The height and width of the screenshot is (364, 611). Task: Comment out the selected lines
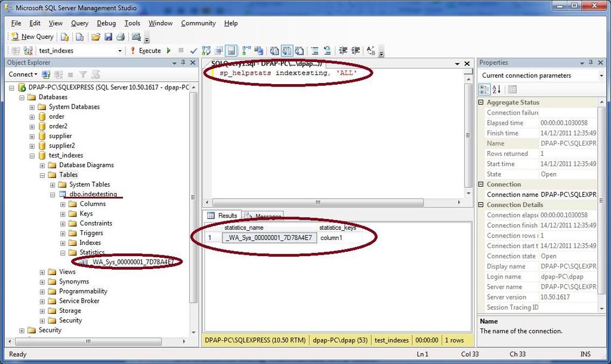315,51
